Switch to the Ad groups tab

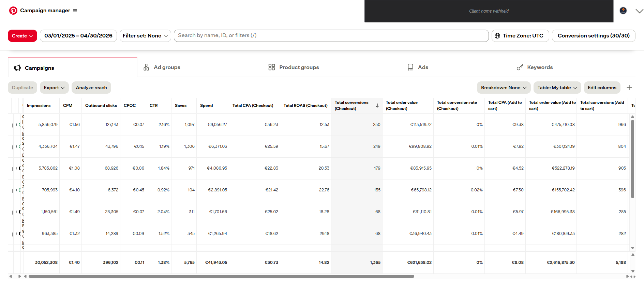[162, 67]
